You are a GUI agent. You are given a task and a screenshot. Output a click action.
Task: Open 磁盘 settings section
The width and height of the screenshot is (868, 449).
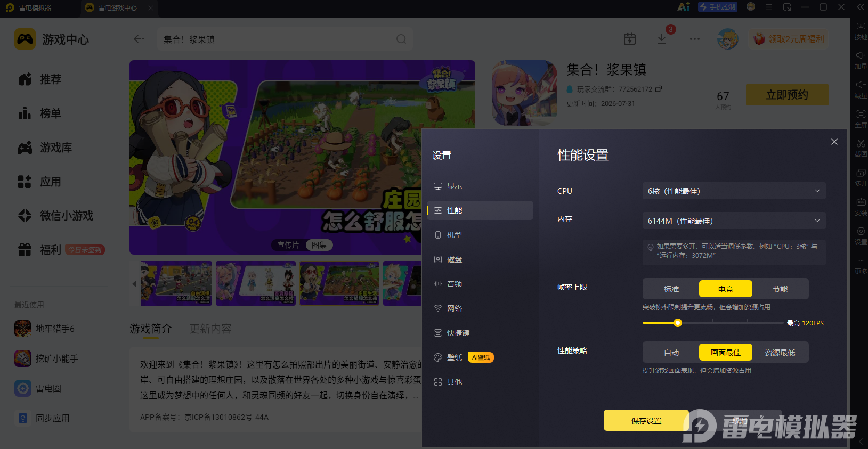click(x=480, y=259)
